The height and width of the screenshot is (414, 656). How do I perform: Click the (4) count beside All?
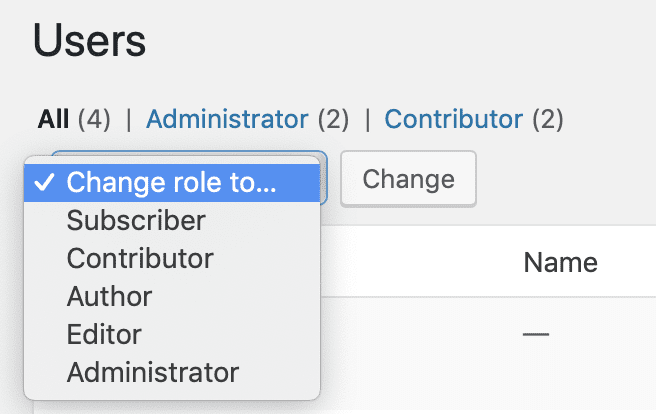pos(94,119)
